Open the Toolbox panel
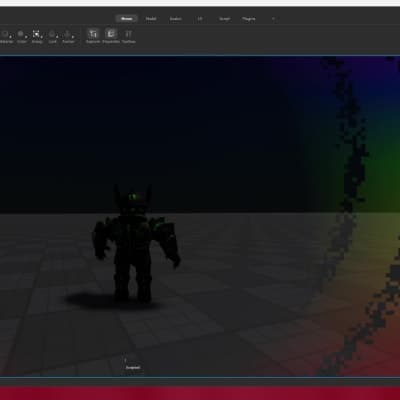The height and width of the screenshot is (400, 400). [x=128, y=36]
